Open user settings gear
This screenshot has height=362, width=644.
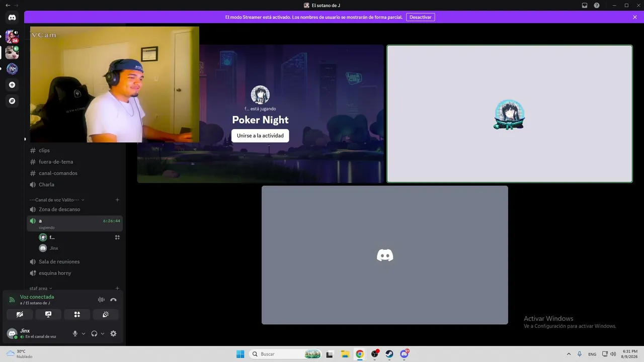click(113, 333)
